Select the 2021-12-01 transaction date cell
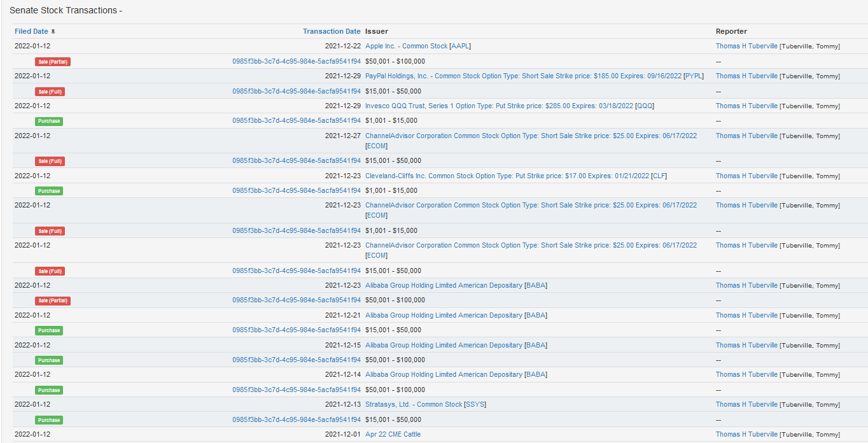 342,434
